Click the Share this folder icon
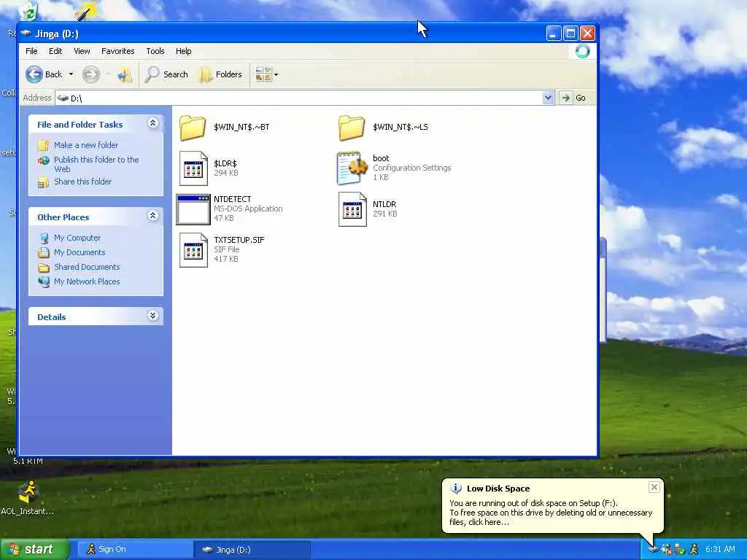 pos(43,182)
